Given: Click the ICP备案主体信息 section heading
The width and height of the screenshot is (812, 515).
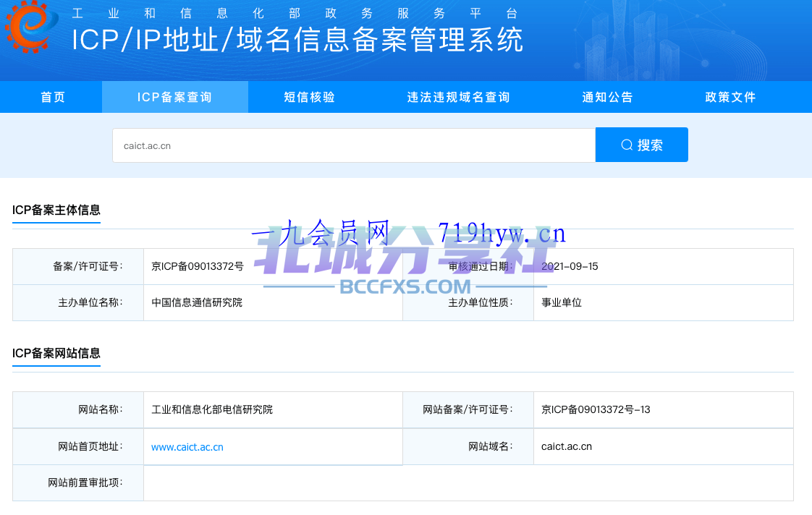Looking at the screenshot, I should coord(56,210).
